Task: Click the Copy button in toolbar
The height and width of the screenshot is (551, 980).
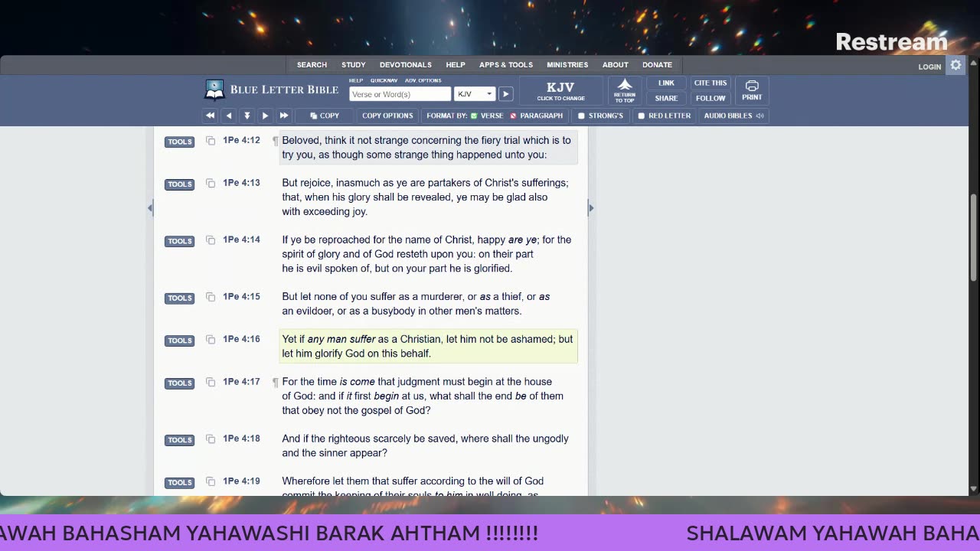Action: coord(325,116)
